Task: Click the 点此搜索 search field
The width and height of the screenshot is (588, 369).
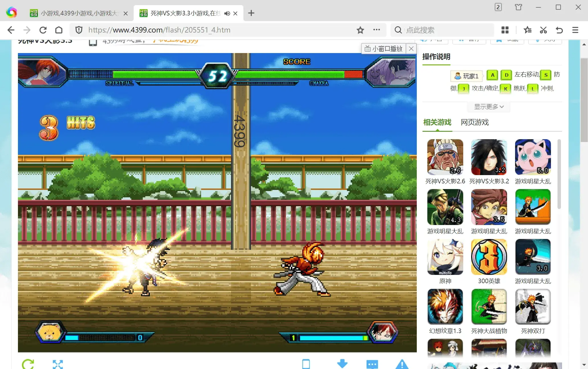Action: pos(442,30)
